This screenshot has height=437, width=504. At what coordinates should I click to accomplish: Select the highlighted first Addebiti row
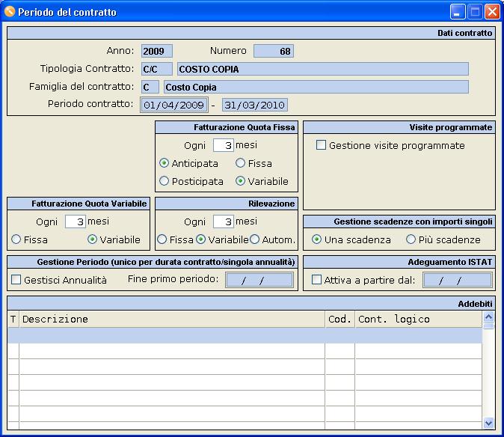point(245,335)
